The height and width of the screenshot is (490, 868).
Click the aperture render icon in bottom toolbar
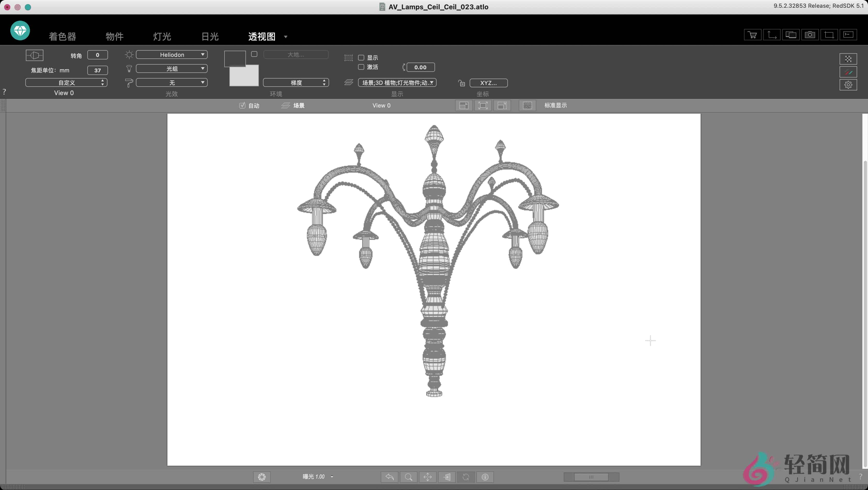[x=261, y=477]
